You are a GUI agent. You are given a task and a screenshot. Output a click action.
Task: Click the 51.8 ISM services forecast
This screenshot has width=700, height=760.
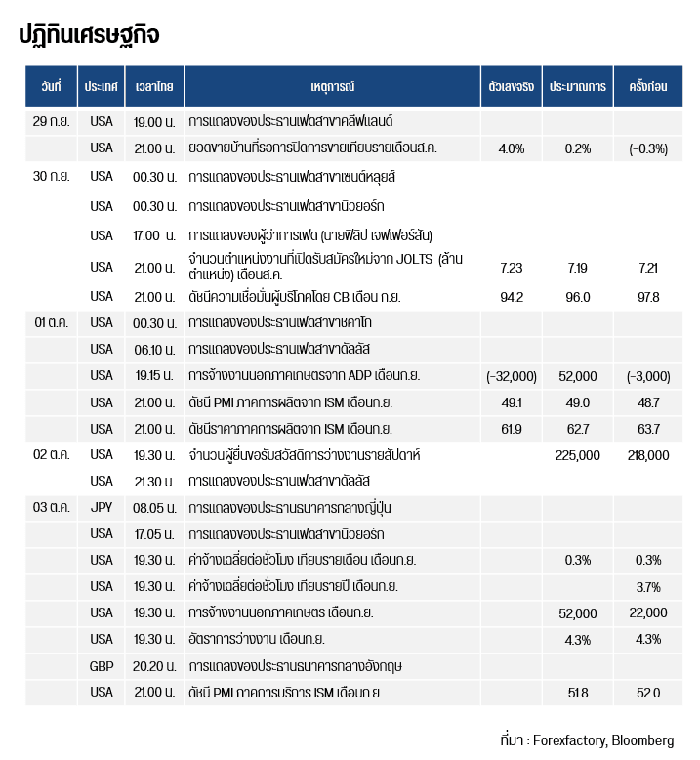(578, 693)
